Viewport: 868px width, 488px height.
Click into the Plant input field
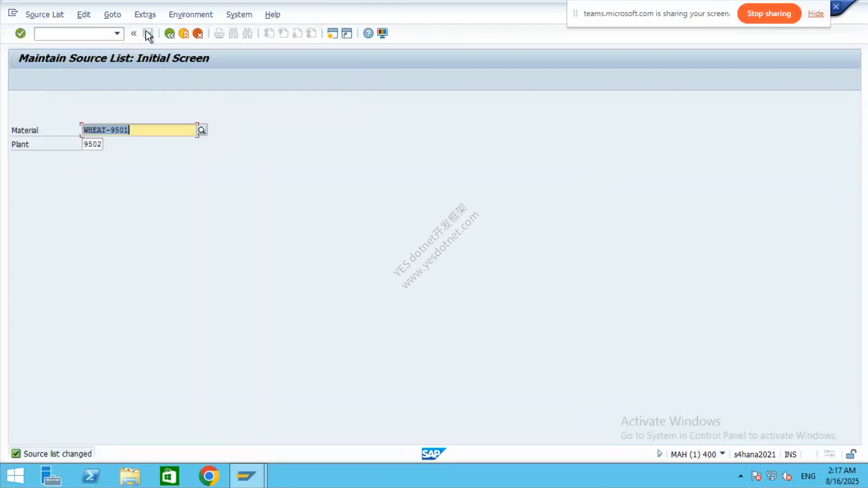point(92,144)
